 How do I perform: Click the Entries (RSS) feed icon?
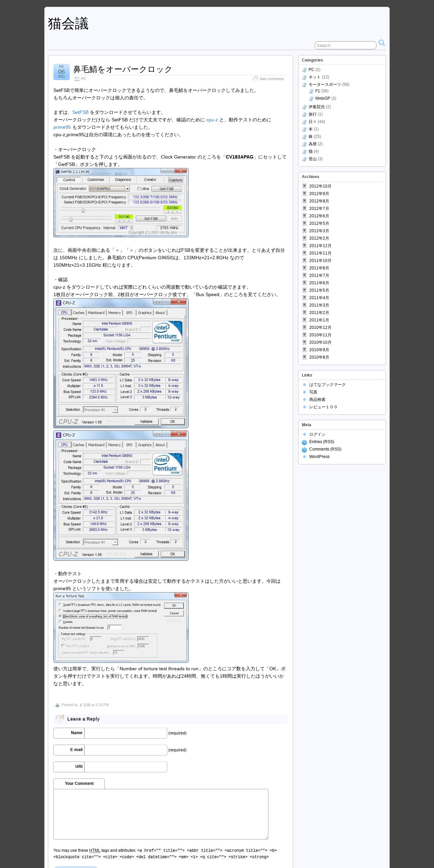click(x=304, y=442)
